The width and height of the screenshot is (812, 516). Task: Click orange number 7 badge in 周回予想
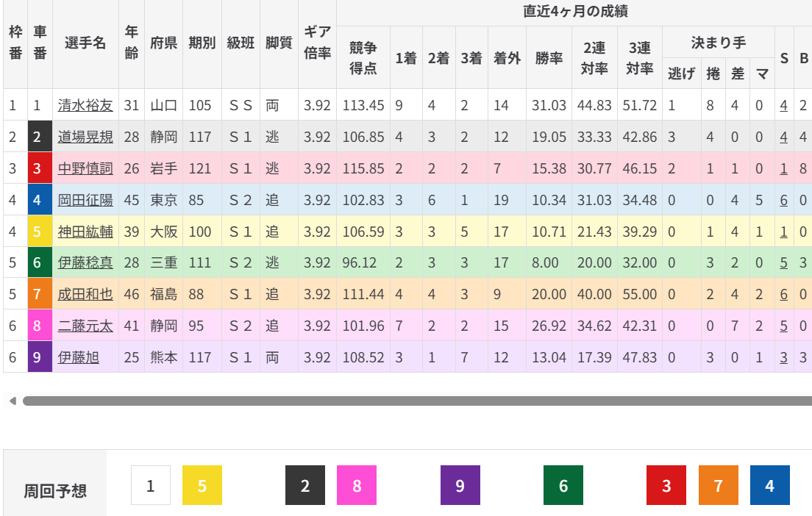(718, 485)
